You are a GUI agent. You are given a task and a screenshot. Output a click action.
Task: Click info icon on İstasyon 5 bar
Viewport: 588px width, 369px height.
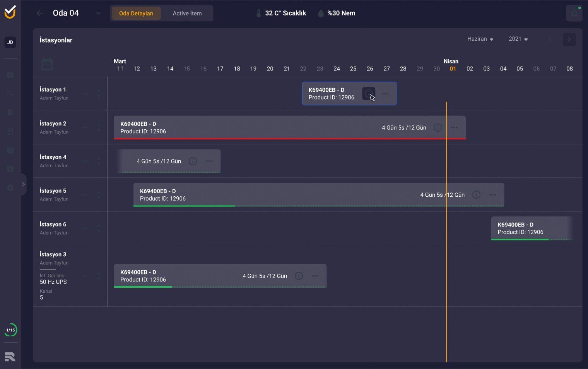coord(477,195)
